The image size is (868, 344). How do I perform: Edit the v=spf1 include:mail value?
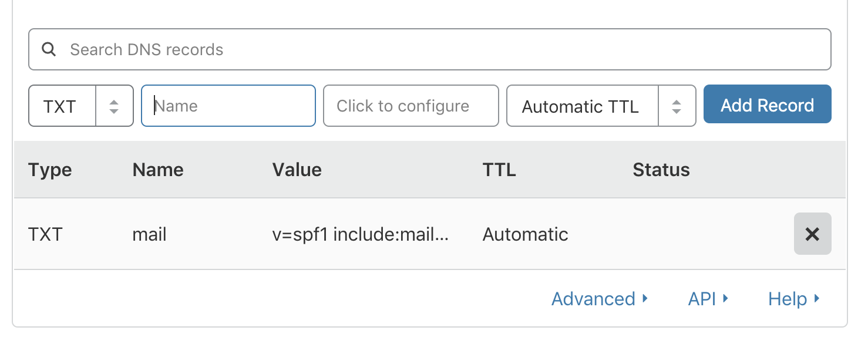click(x=361, y=235)
